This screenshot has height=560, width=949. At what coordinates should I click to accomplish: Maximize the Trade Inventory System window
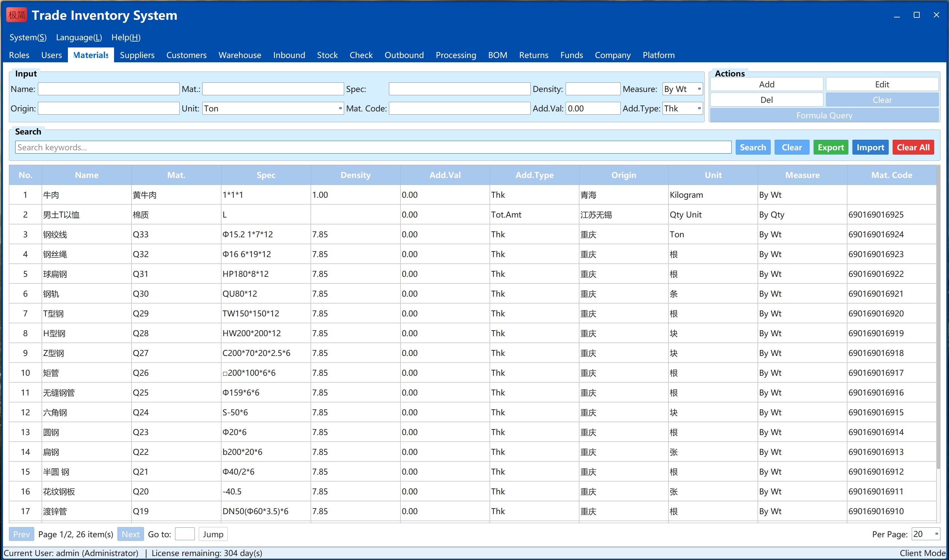click(917, 15)
